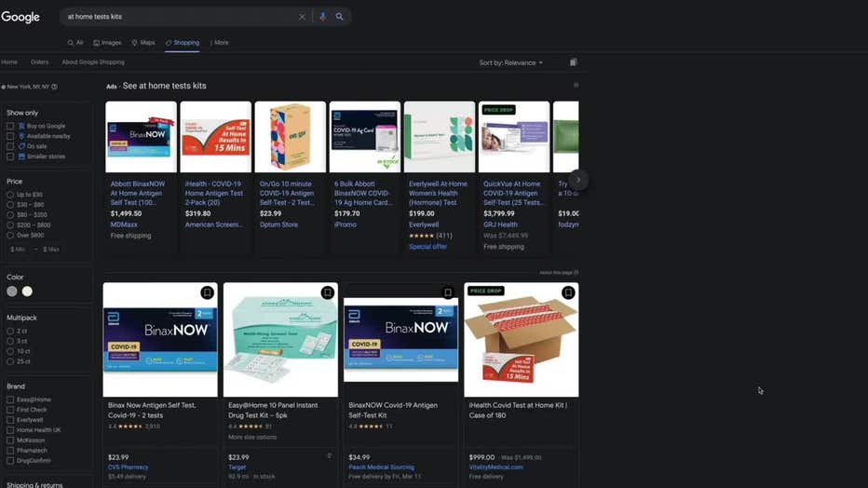Select the 2 ct multipack option

(10, 331)
